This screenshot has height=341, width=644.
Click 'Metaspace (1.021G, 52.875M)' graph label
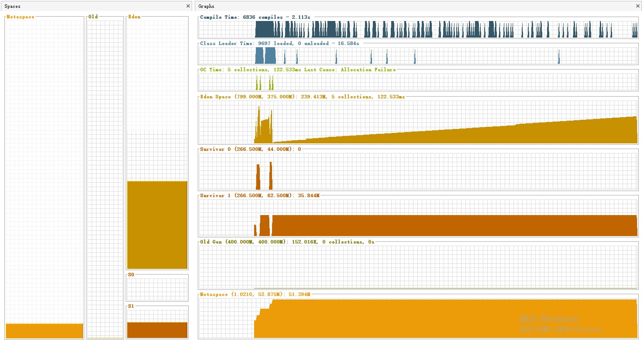[x=241, y=294]
